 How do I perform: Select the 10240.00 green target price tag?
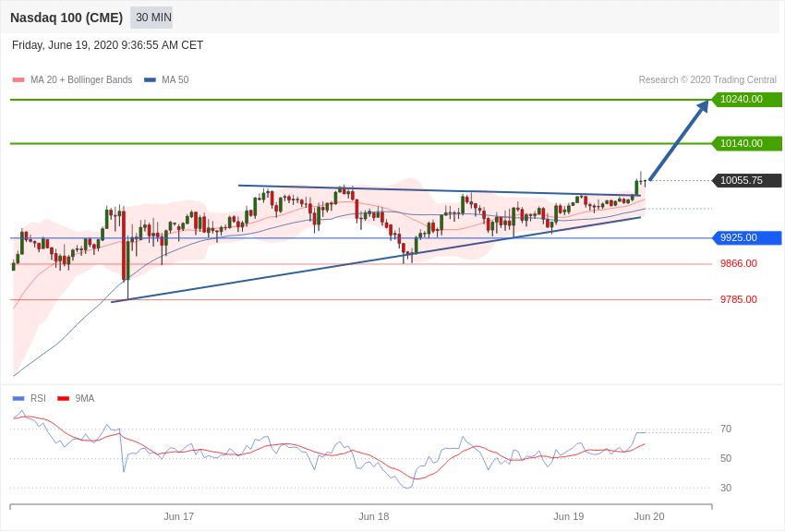(746, 100)
